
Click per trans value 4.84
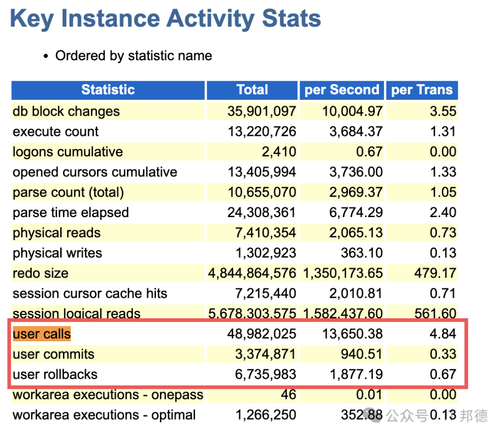[x=443, y=334]
